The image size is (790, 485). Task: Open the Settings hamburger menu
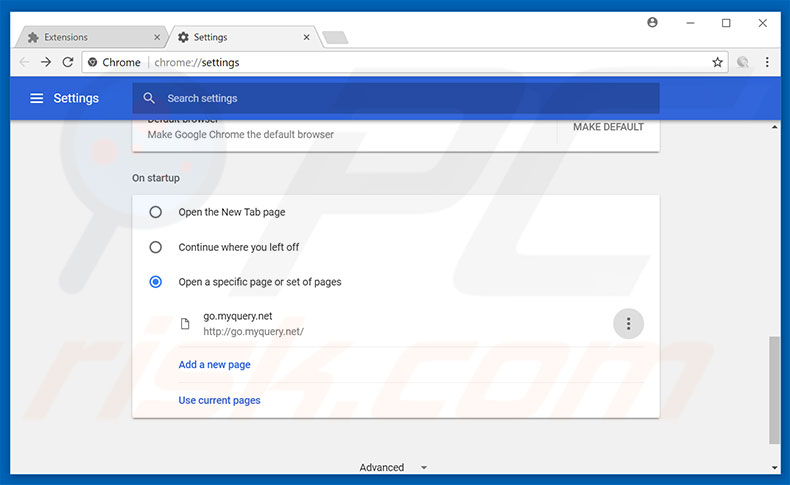[36, 98]
